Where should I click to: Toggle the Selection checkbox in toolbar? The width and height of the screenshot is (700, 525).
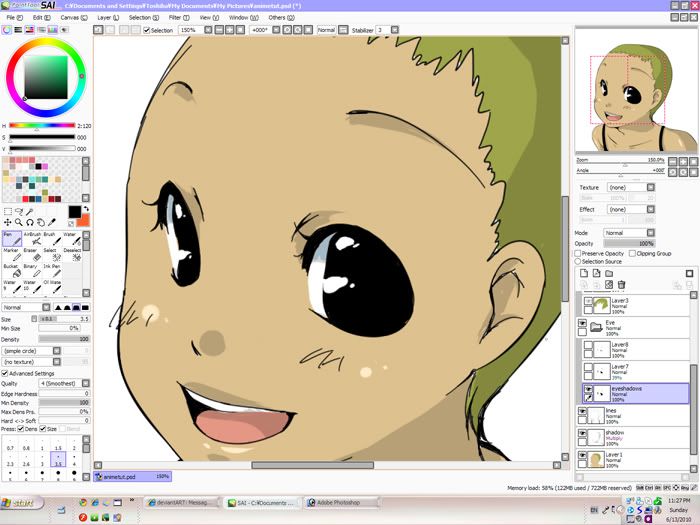146,30
